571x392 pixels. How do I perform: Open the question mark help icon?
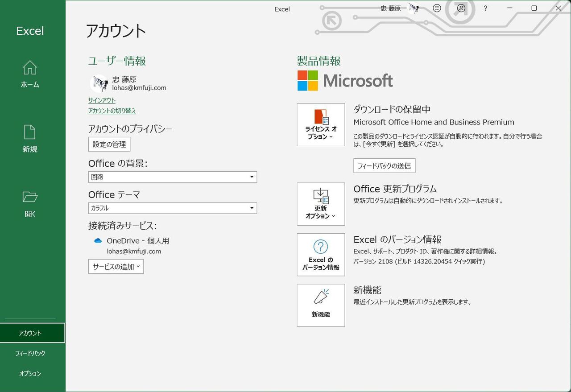[485, 8]
